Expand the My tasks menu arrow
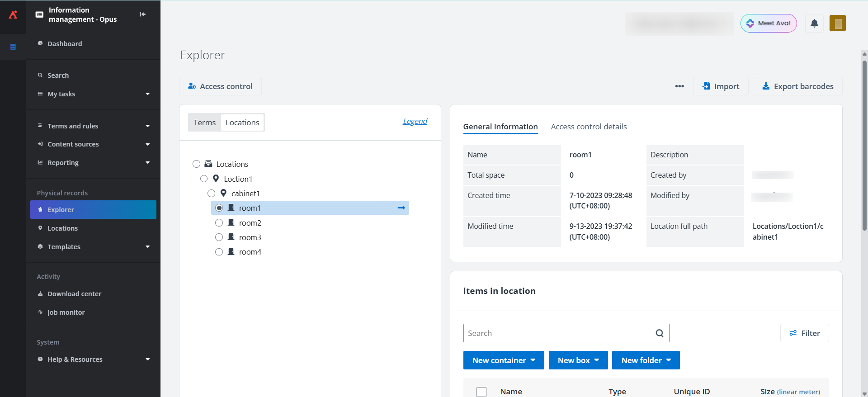The image size is (868, 397). (147, 94)
